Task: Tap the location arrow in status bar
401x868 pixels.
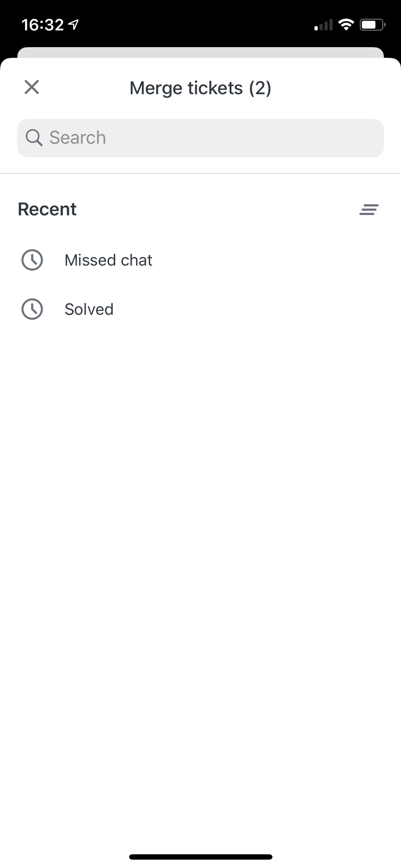Action: coord(74,24)
